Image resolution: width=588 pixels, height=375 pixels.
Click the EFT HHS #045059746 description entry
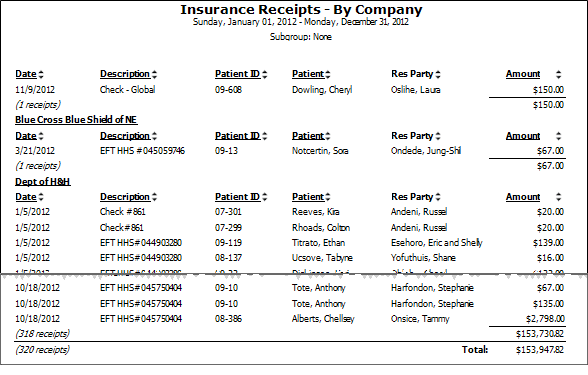pyautogui.click(x=142, y=151)
